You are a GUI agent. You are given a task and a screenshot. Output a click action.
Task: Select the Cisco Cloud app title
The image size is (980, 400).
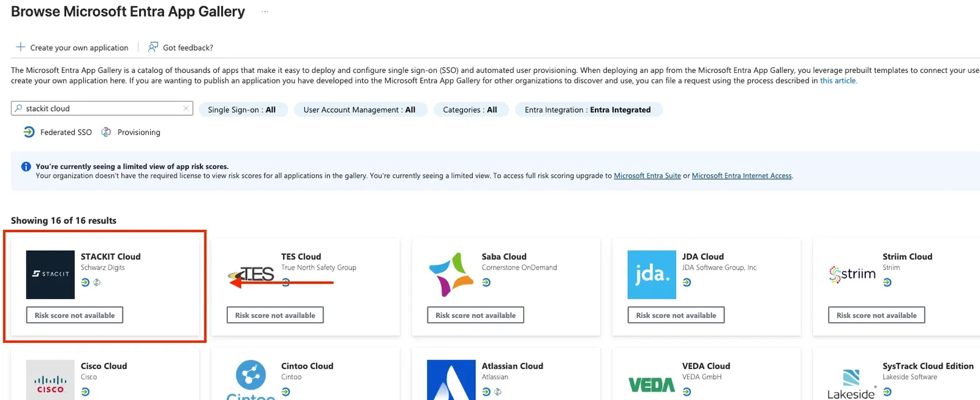click(x=104, y=366)
